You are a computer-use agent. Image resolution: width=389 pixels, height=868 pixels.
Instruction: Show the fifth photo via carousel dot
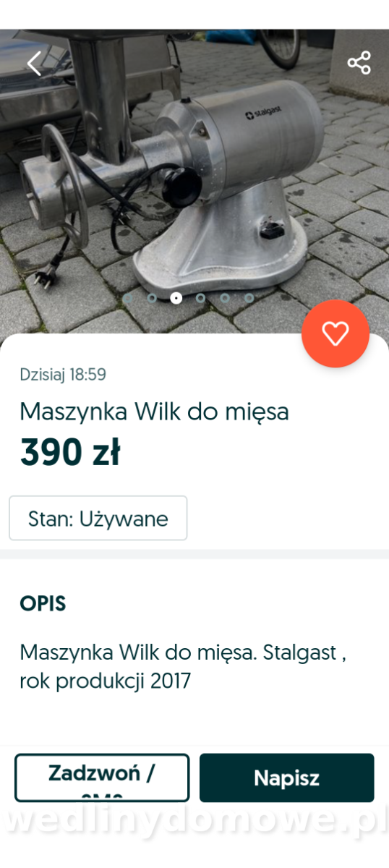click(225, 297)
